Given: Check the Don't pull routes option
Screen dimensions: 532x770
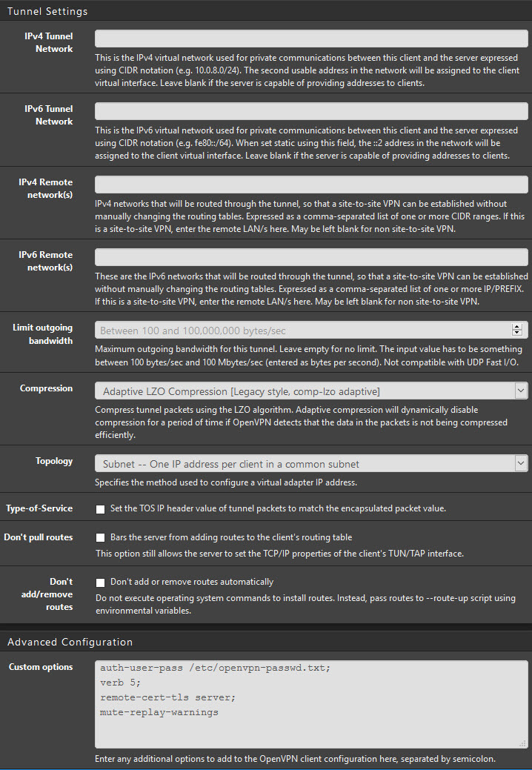Looking at the screenshot, I should coord(100,538).
